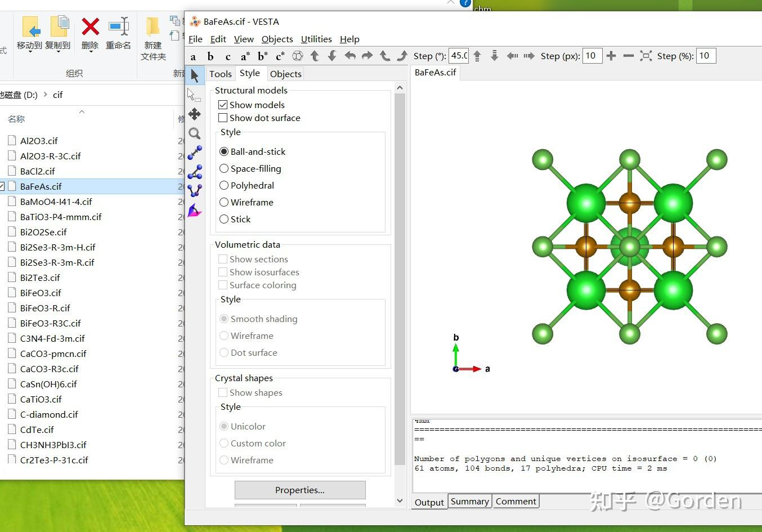
Task: Switch to the Tools tab
Action: [220, 74]
